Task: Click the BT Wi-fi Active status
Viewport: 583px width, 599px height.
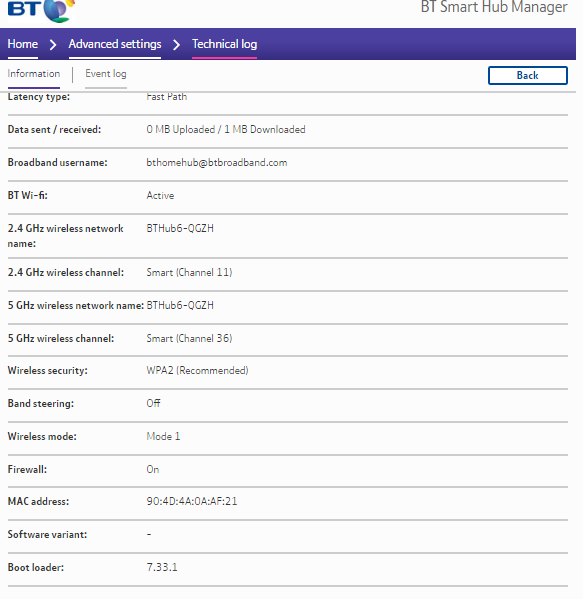Action: click(x=160, y=196)
